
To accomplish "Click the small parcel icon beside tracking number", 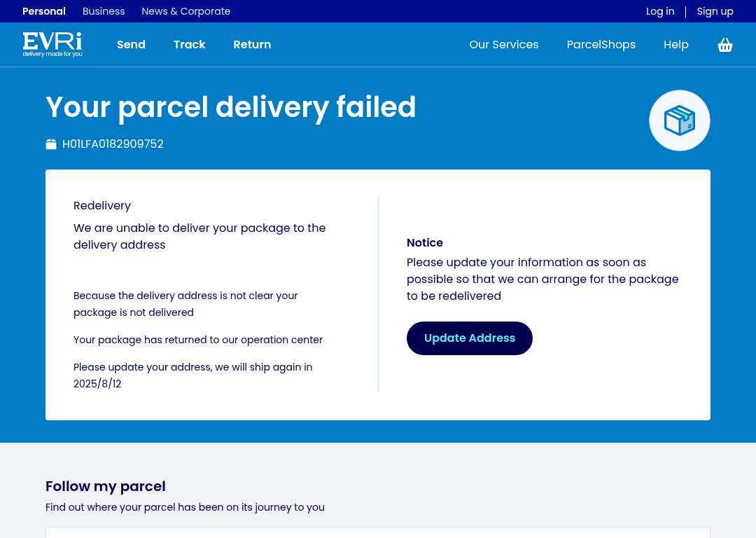I will click(x=51, y=144).
